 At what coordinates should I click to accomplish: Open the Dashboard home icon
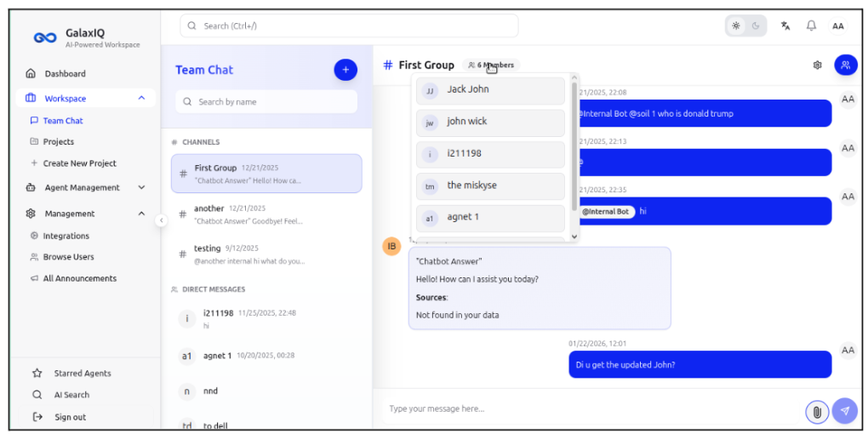[31, 74]
